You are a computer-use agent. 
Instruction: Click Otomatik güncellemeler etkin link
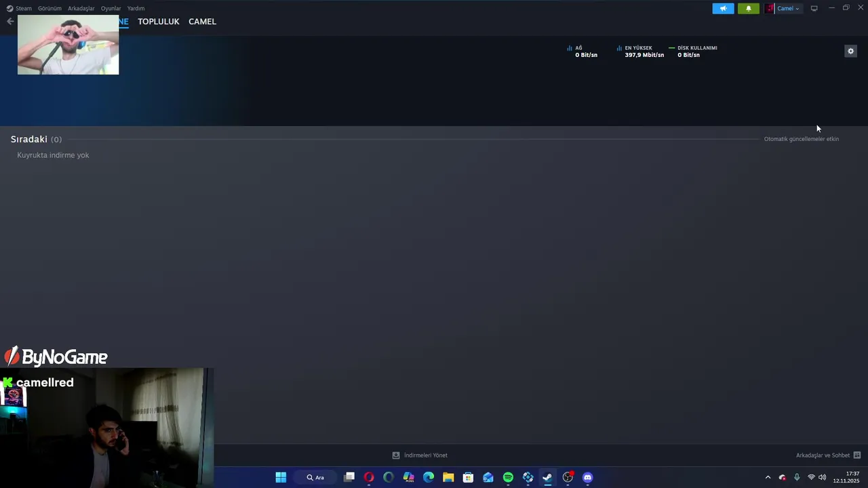coord(802,139)
